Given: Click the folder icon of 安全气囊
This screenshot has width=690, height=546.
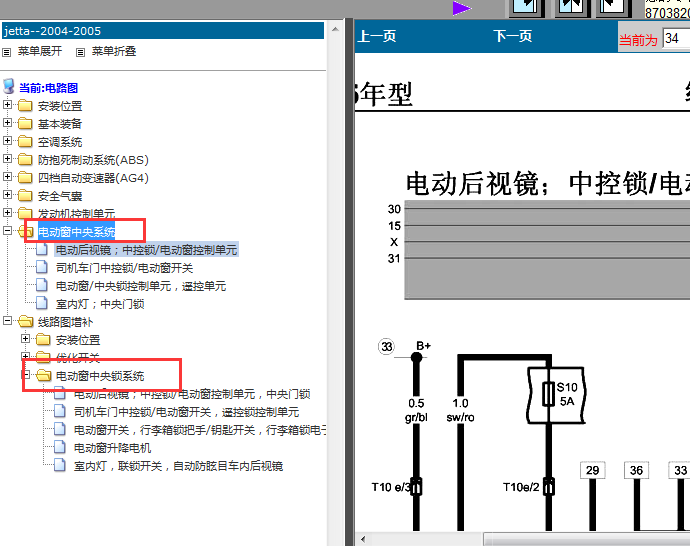Looking at the screenshot, I should point(25,196).
